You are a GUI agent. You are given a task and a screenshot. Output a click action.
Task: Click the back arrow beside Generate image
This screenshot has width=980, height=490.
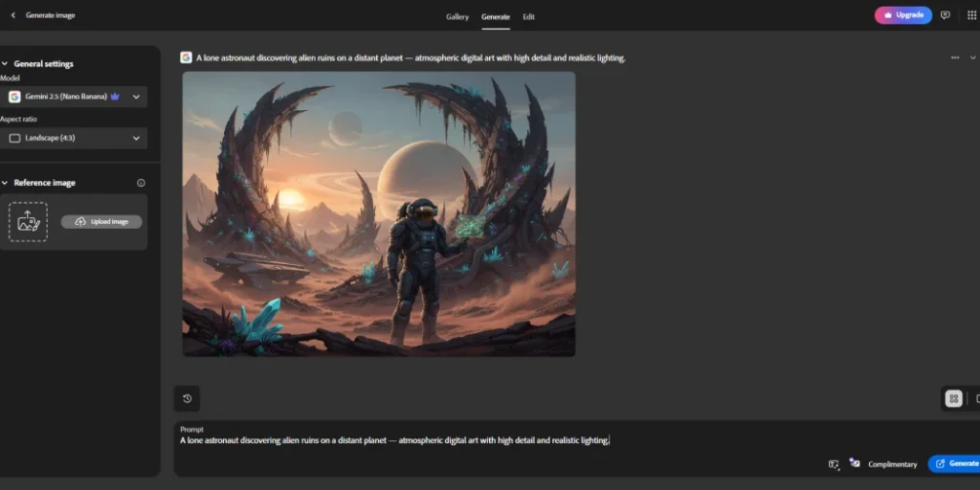[x=12, y=15]
